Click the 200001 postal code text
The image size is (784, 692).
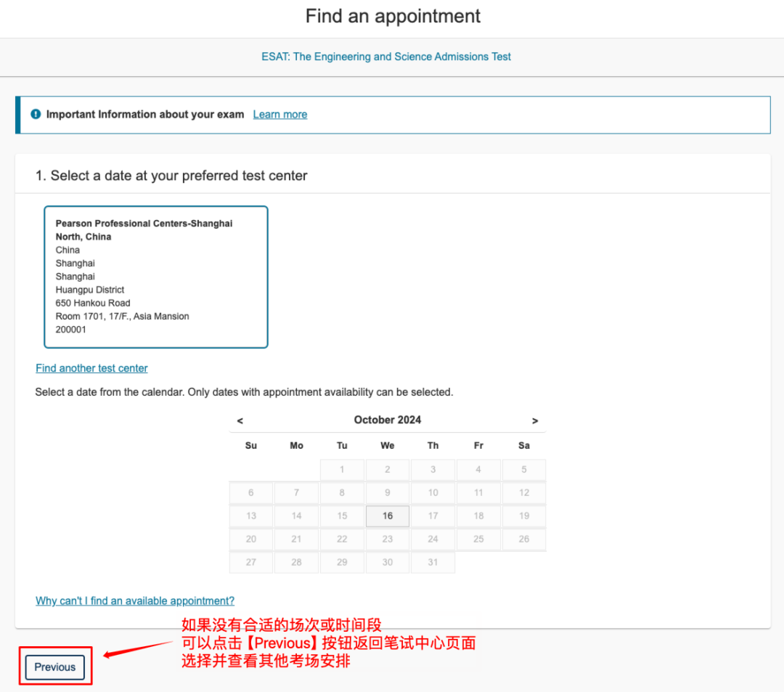coord(71,330)
